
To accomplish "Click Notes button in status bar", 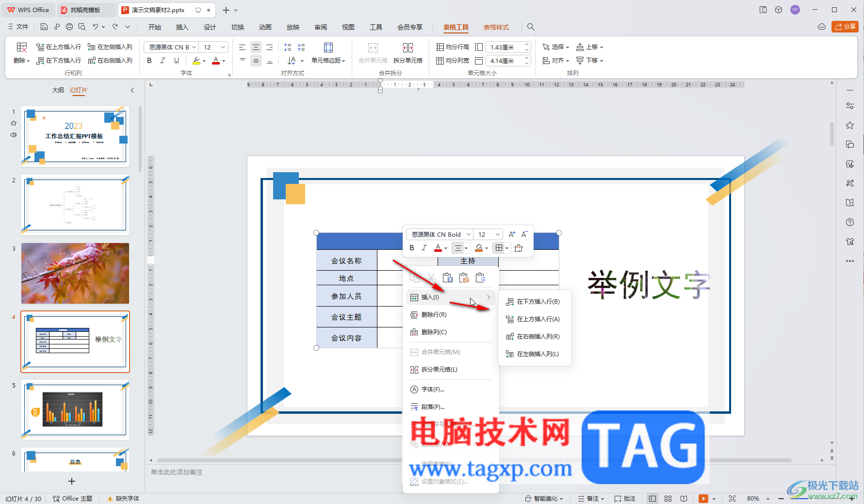I will (591, 499).
